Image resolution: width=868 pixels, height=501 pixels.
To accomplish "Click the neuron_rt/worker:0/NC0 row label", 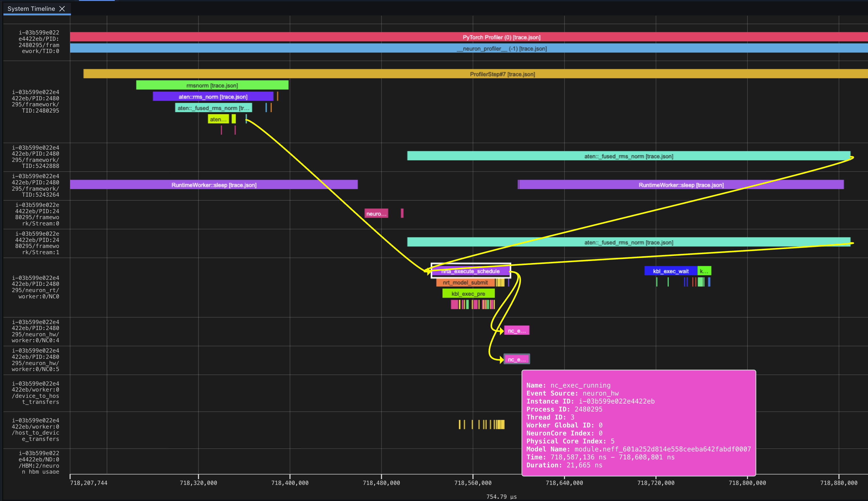I will (x=35, y=287).
